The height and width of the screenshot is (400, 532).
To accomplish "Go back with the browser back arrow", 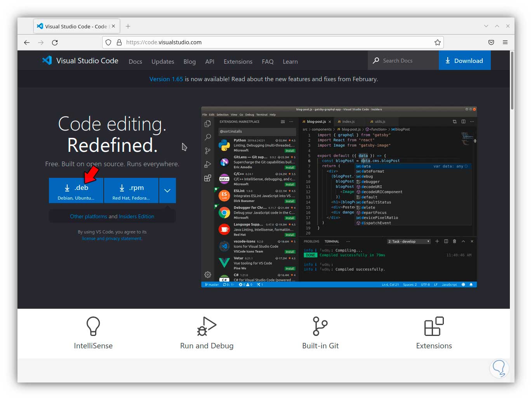I will click(x=27, y=42).
